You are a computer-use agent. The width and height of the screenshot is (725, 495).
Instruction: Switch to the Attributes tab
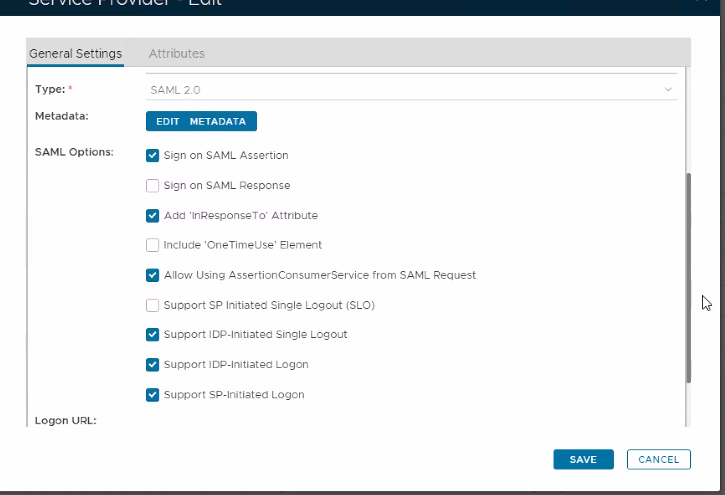point(177,53)
